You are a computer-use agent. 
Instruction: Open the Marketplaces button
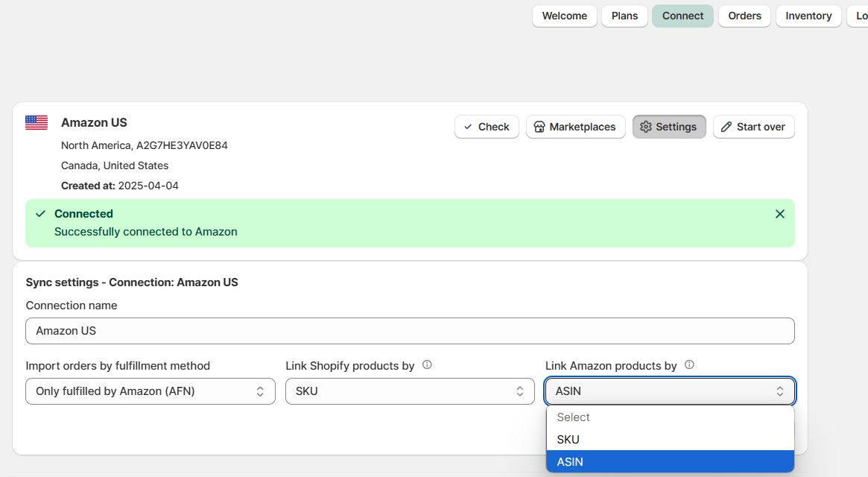576,127
